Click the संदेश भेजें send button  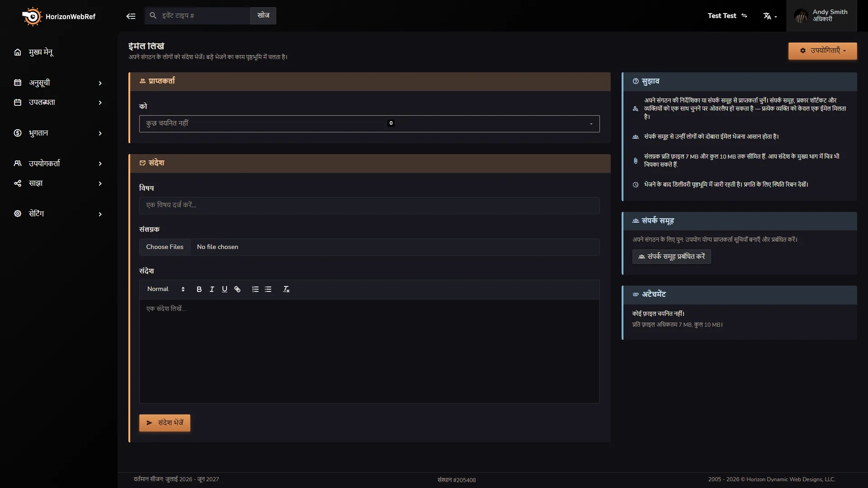coord(165,423)
